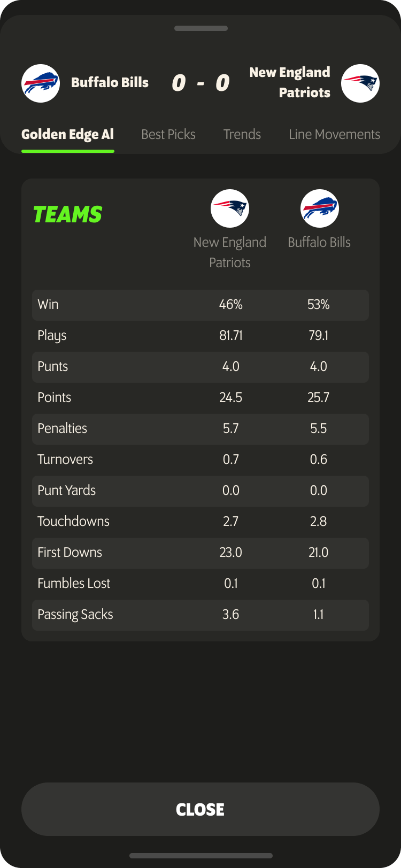Tap the Buffalo Bills logo in header
The width and height of the screenshot is (401, 868).
click(41, 83)
